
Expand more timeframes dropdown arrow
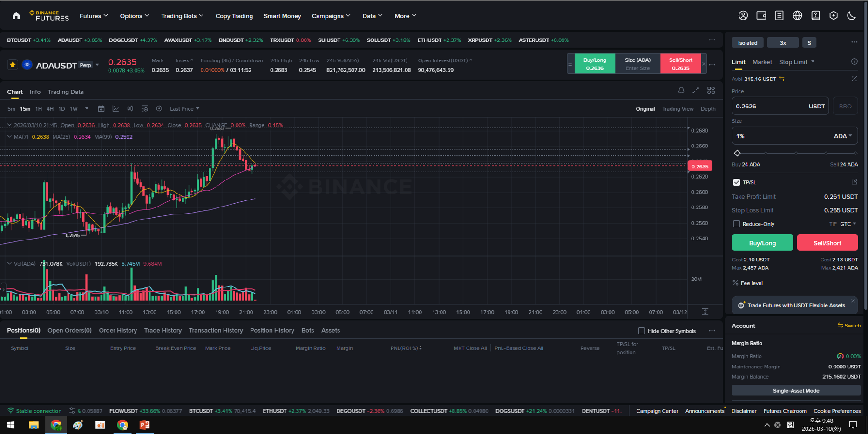pos(87,109)
